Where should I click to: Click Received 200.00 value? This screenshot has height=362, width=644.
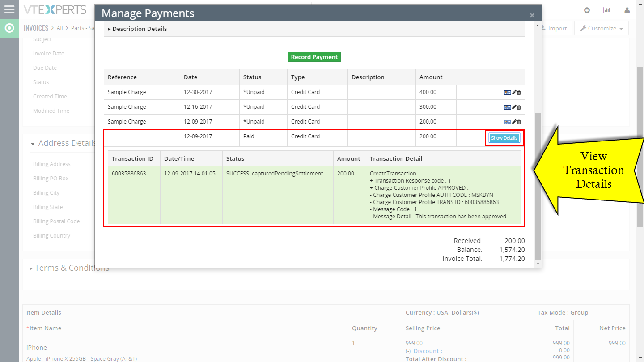515,241
